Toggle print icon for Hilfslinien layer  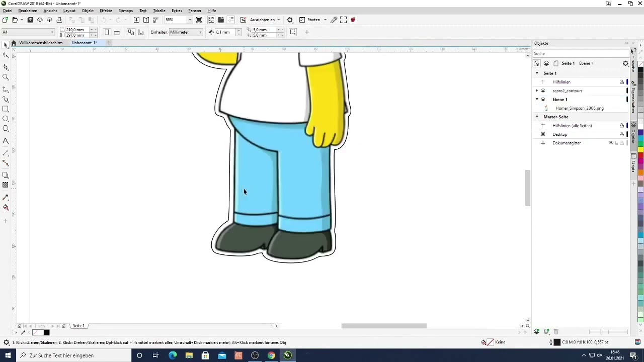tap(622, 82)
